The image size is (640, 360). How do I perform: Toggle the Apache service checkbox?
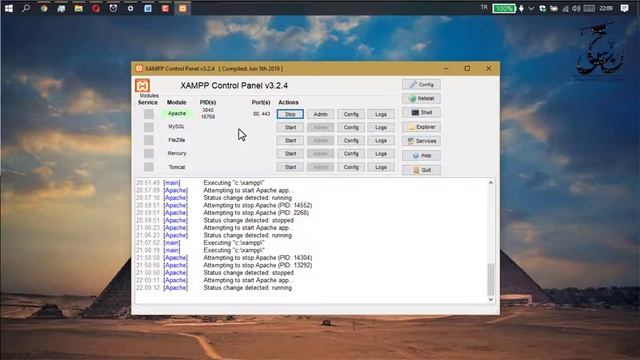pos(149,114)
